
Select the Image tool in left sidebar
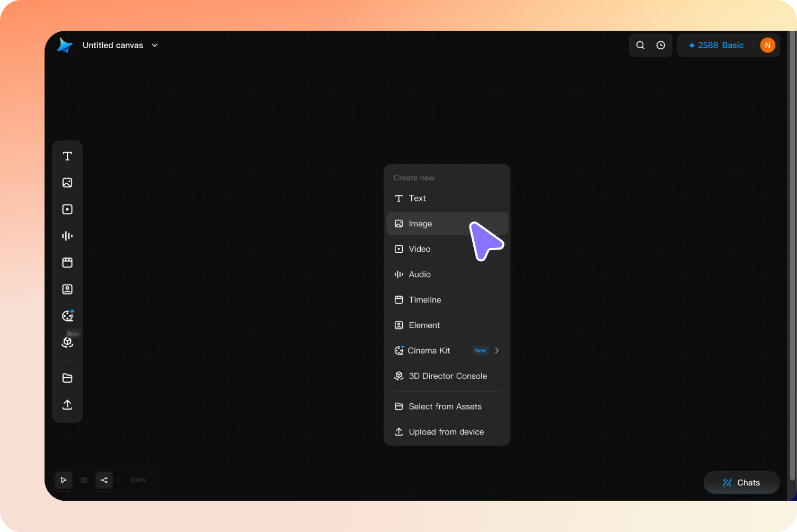point(67,183)
